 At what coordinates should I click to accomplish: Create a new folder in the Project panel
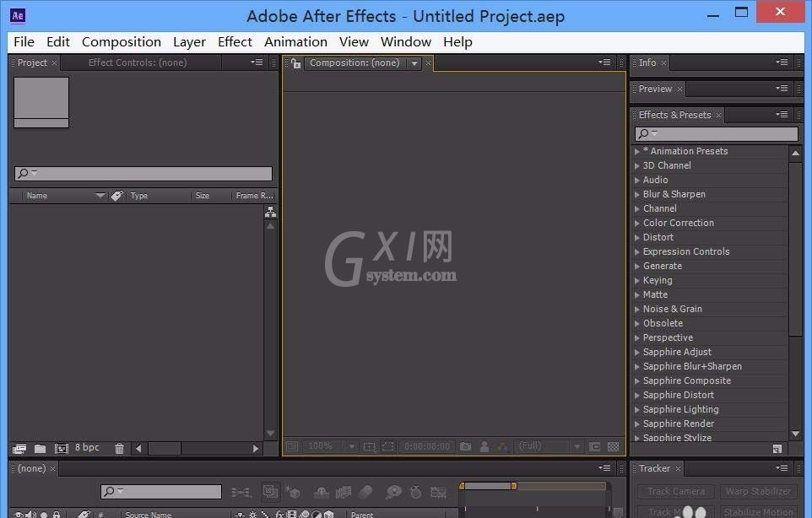pyautogui.click(x=40, y=449)
